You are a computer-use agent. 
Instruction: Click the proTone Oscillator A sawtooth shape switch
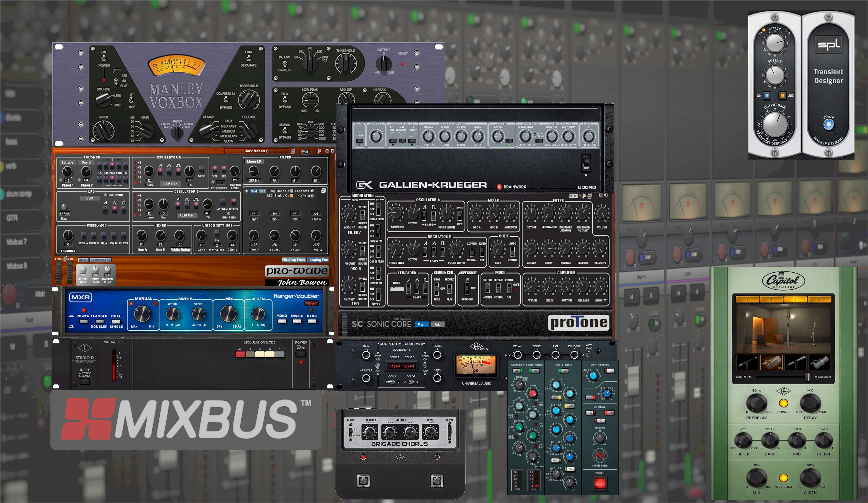[x=424, y=216]
